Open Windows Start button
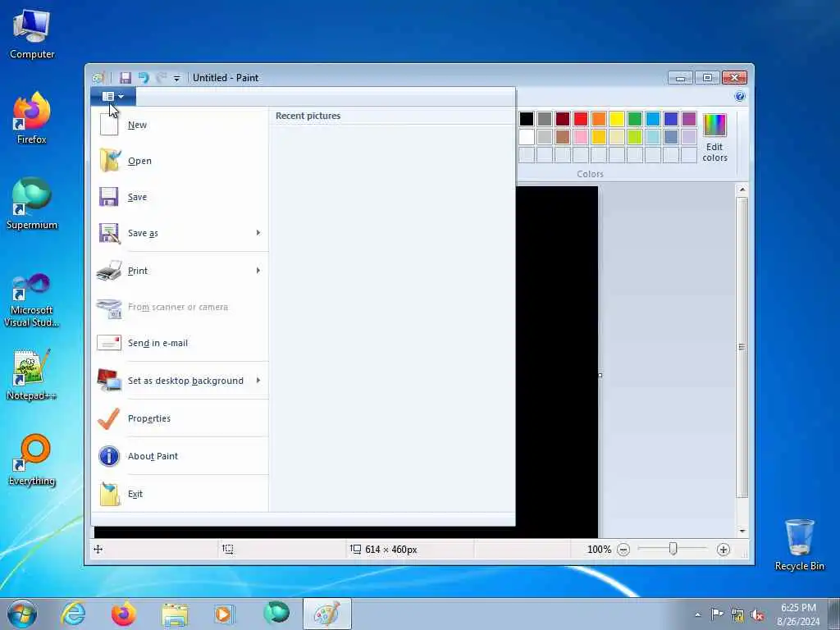Viewport: 840px width, 630px height. [22, 614]
